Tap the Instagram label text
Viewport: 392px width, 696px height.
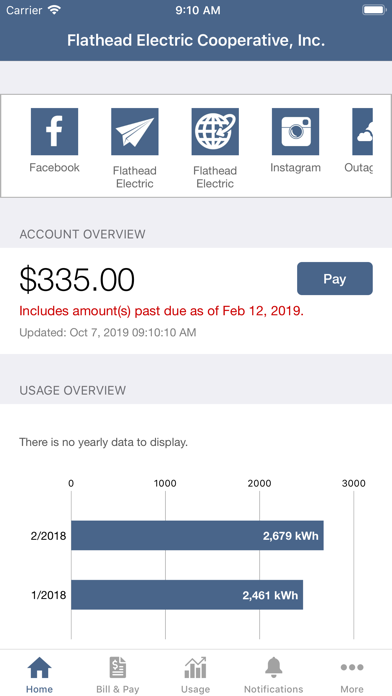coord(295,168)
